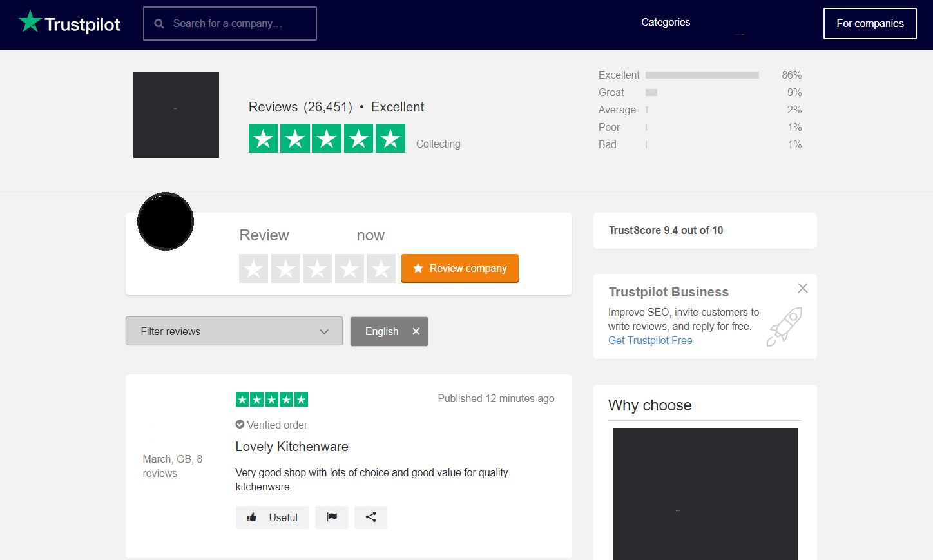
Task: Mark the review as Useful
Action: tap(273, 517)
